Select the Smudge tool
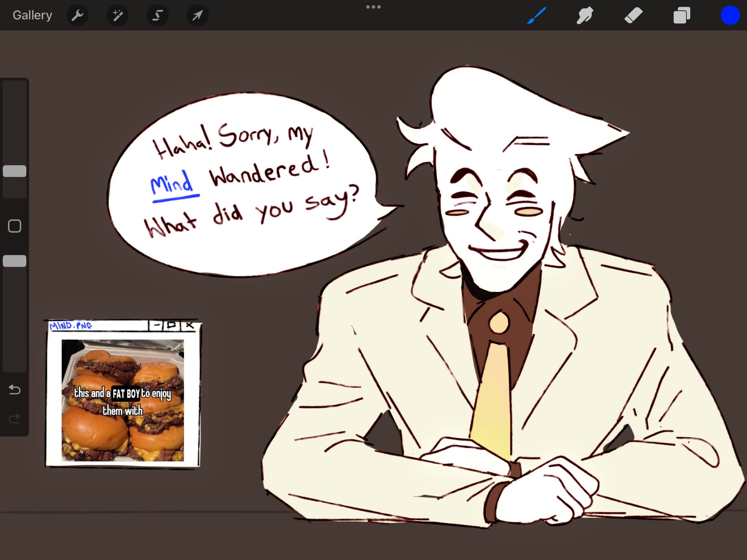 click(x=585, y=16)
